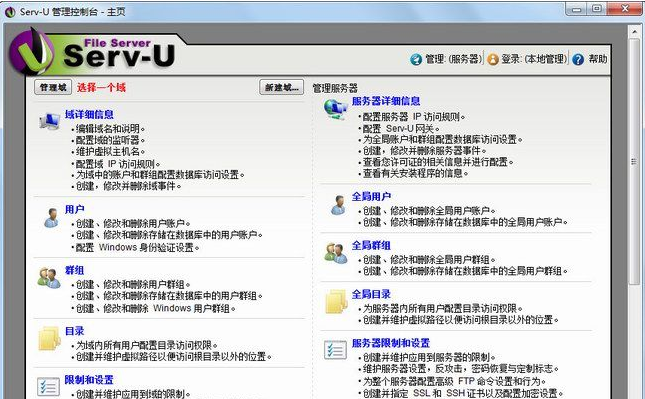645x399 pixels.
Task: Open the 全局目录 link
Action: (371, 294)
